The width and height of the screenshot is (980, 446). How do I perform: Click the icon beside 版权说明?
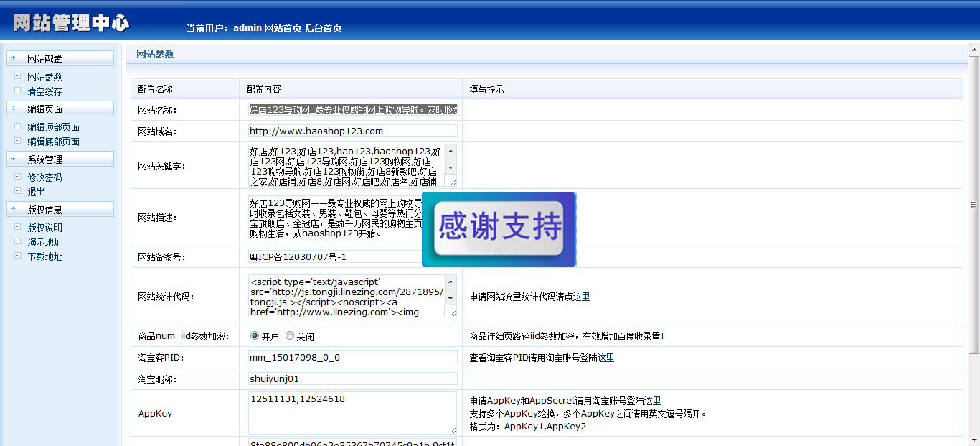tap(18, 227)
